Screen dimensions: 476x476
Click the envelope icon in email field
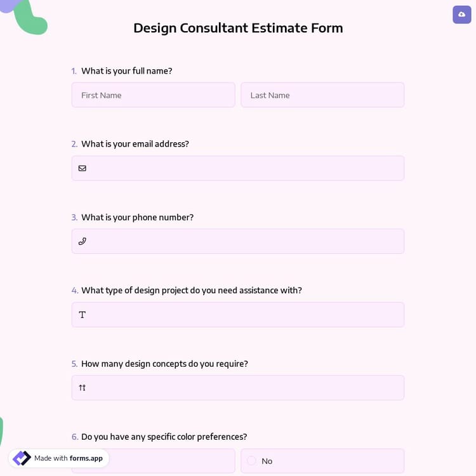83,168
